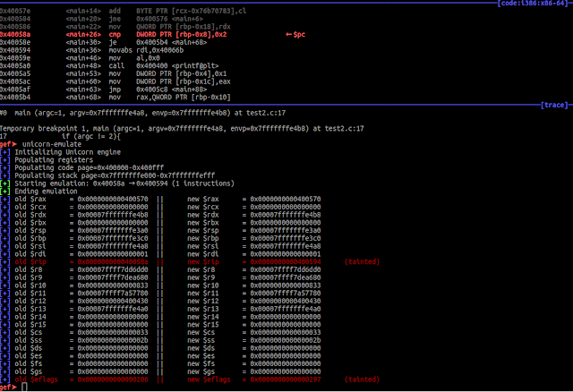Viewport: 573px width, 392px height.
Task: Click the frame #0 main trace line
Action: click(143, 113)
